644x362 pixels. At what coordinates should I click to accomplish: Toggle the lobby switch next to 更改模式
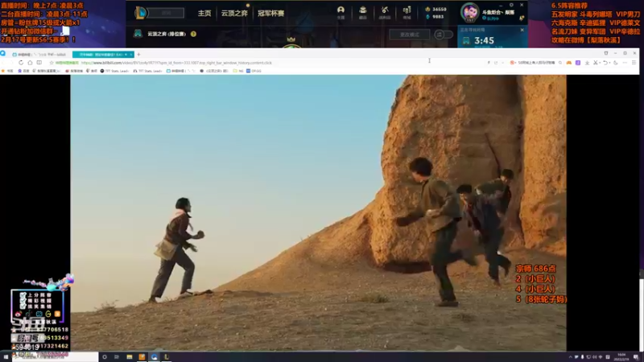pyautogui.click(x=444, y=35)
